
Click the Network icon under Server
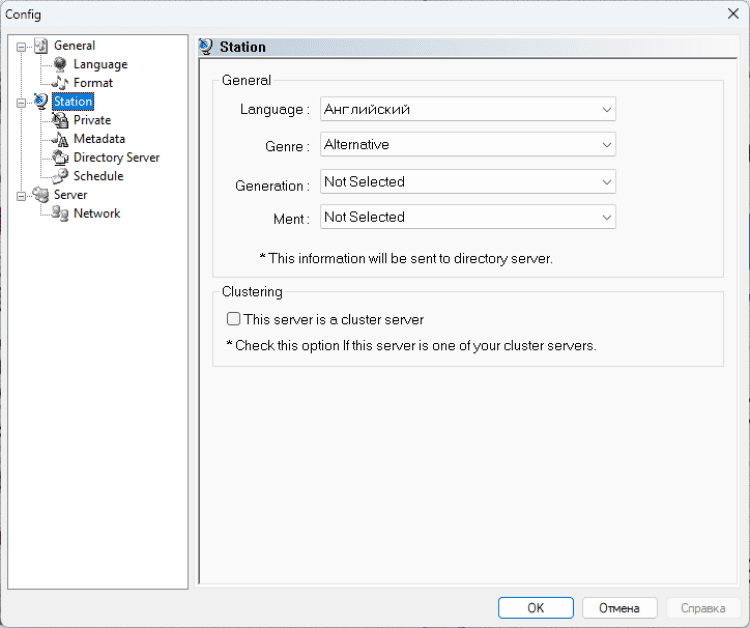point(60,213)
